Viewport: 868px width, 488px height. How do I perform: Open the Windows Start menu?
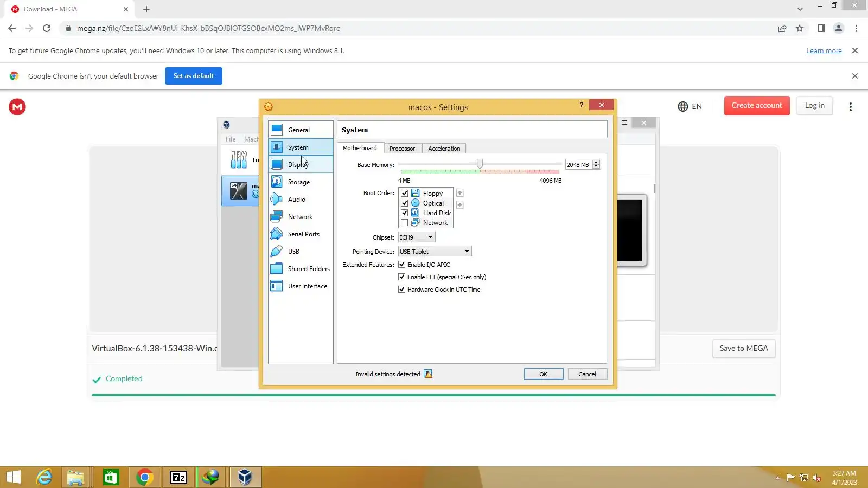(14, 477)
